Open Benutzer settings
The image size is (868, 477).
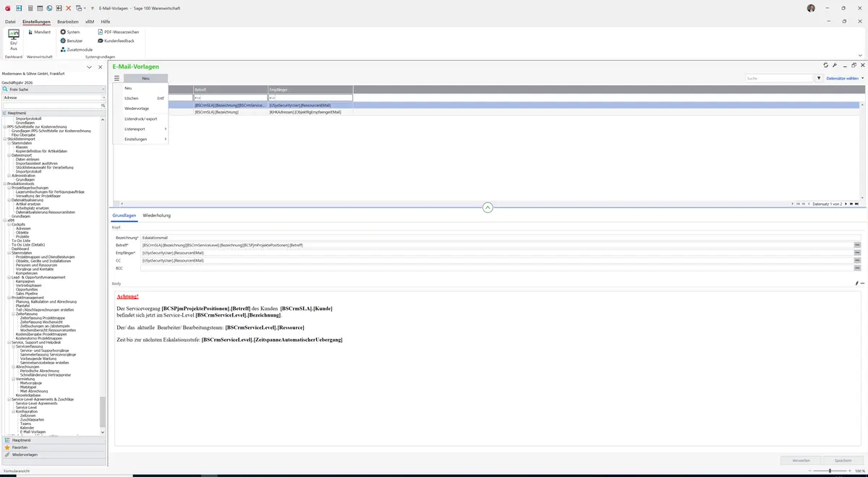[72, 40]
